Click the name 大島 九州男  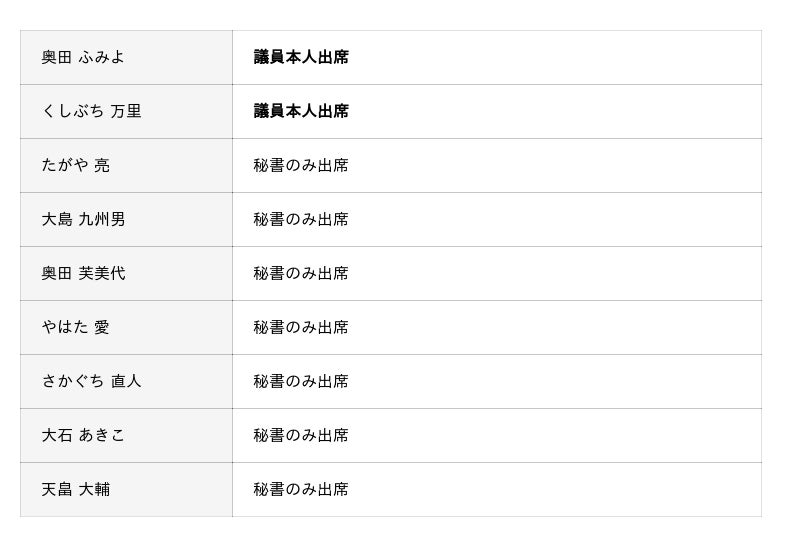[x=83, y=220]
